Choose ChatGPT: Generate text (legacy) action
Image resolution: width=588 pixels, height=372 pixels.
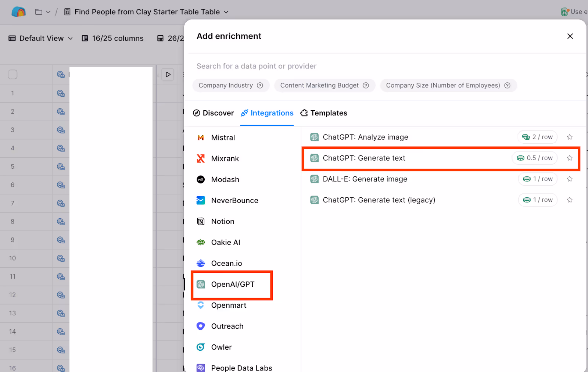click(x=441, y=200)
